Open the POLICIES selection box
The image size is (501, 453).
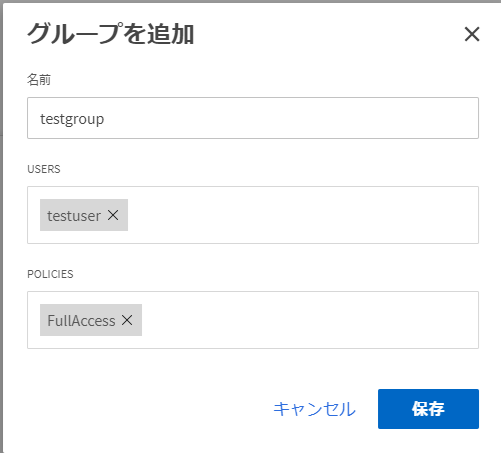(x=253, y=320)
